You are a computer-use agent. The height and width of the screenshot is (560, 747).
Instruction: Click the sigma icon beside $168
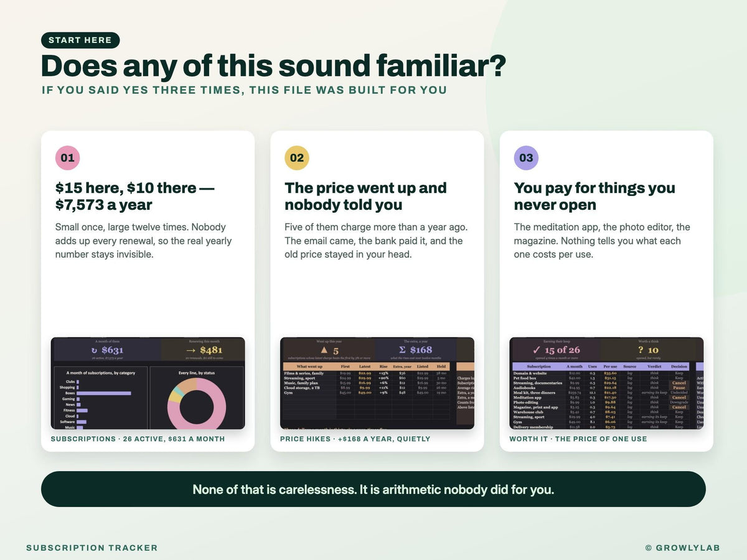coord(402,350)
